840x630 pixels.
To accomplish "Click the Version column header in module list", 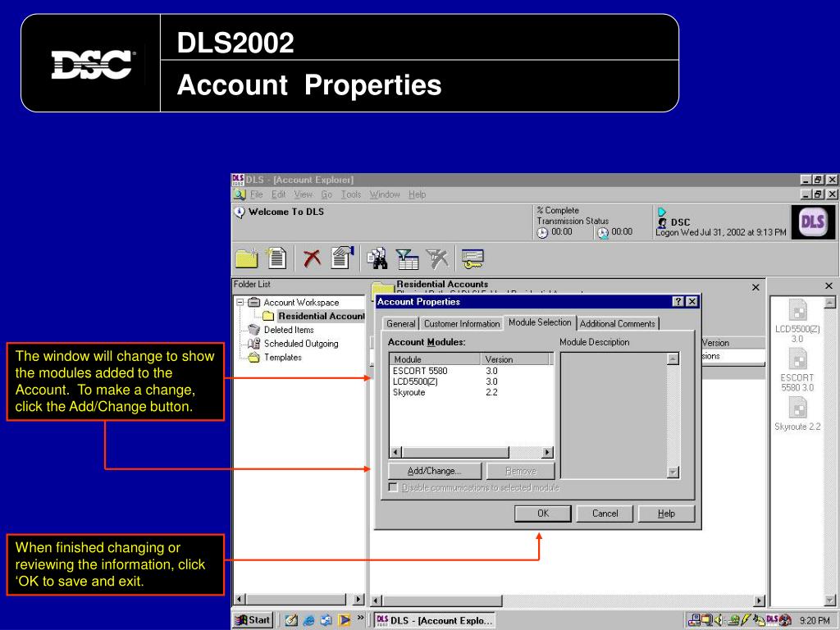I will tap(515, 359).
